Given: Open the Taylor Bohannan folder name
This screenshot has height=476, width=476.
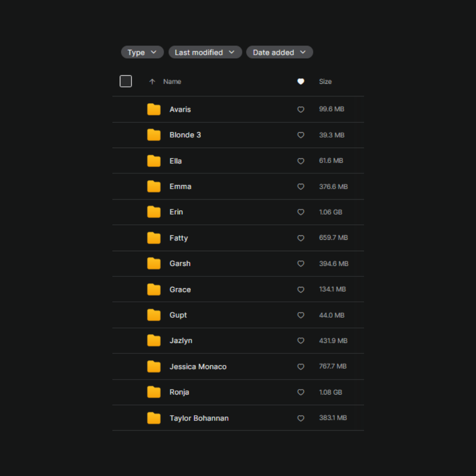Looking at the screenshot, I should pos(199,418).
